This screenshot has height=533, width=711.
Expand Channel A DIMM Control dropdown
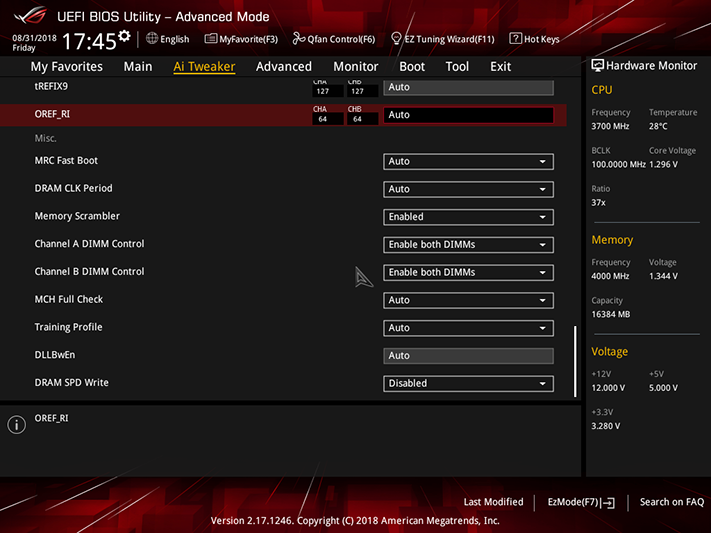coord(468,244)
